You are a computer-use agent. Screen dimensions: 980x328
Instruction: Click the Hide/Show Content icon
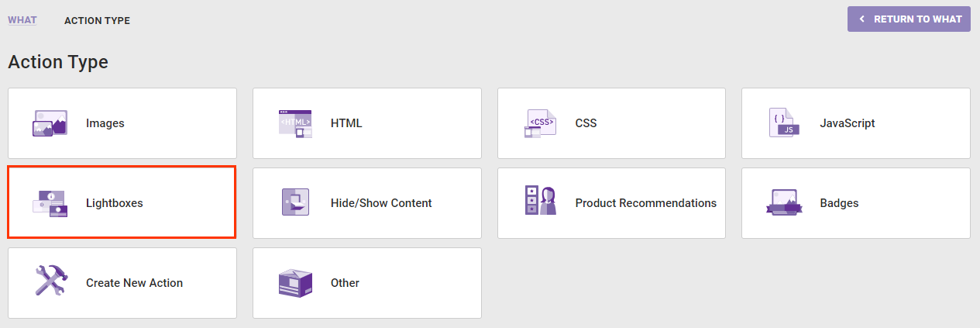pyautogui.click(x=294, y=203)
